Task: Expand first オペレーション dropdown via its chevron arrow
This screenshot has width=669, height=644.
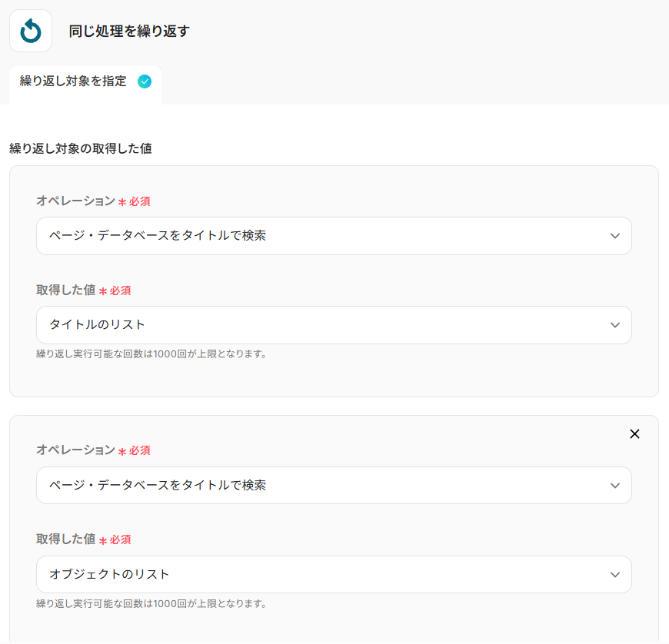Action: coord(614,236)
